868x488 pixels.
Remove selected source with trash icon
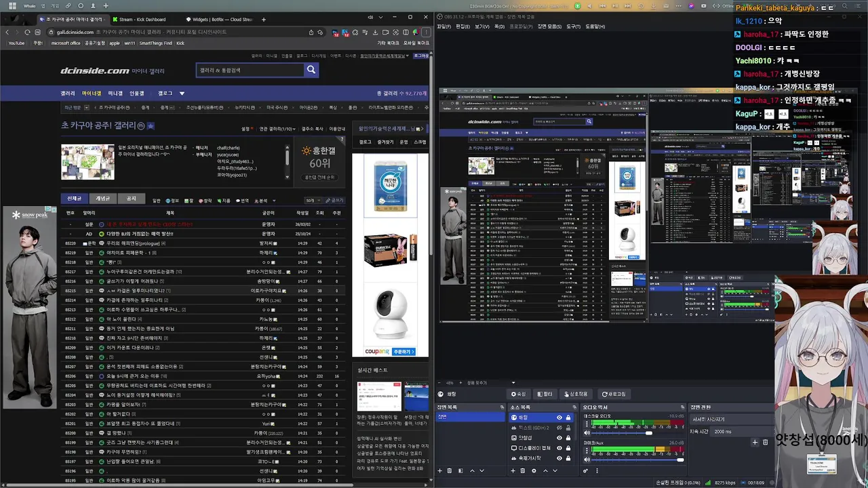click(x=523, y=471)
